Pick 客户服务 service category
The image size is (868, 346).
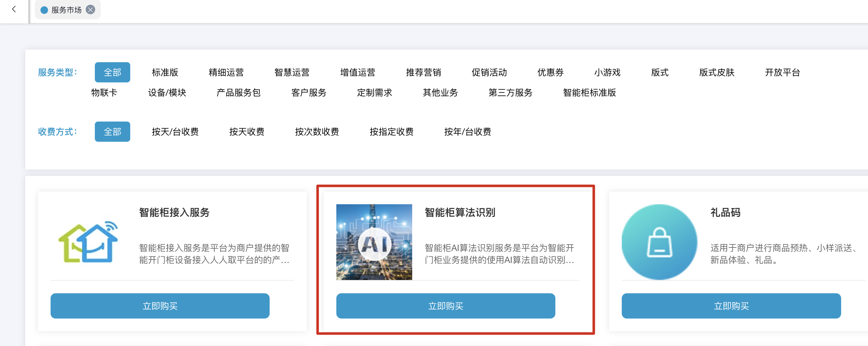pyautogui.click(x=309, y=92)
